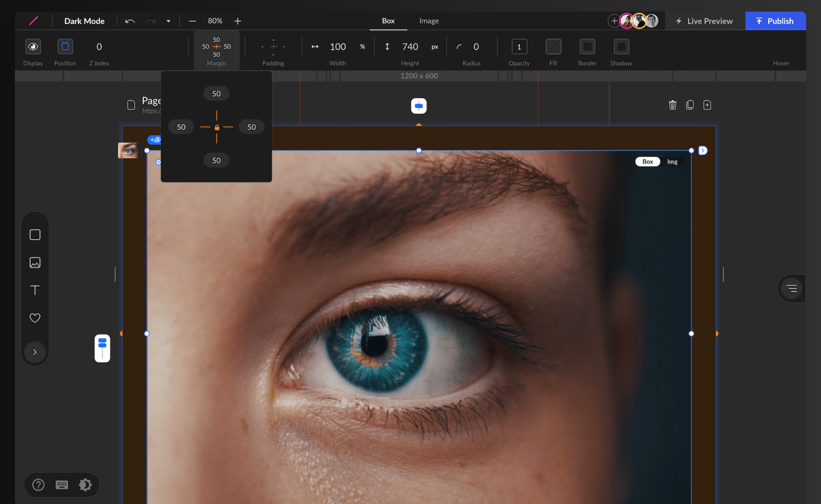Select the image tool in left sidebar
Screen dimensions: 821x504
click(35, 262)
